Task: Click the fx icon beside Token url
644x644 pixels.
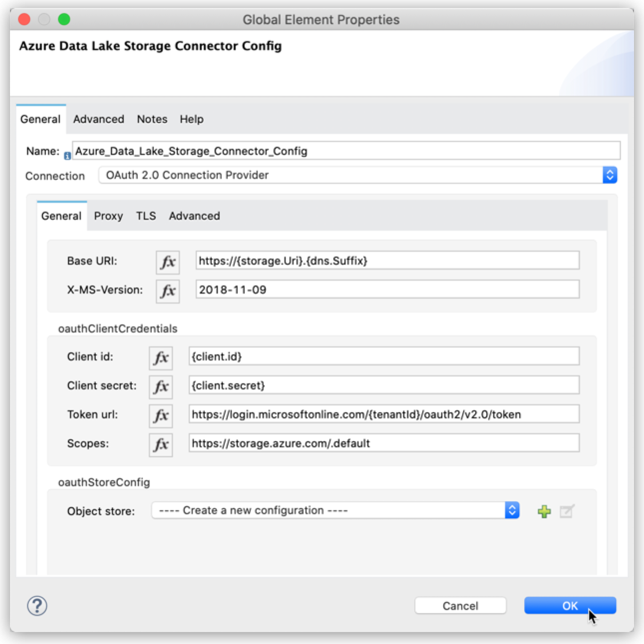Action: tap(160, 414)
